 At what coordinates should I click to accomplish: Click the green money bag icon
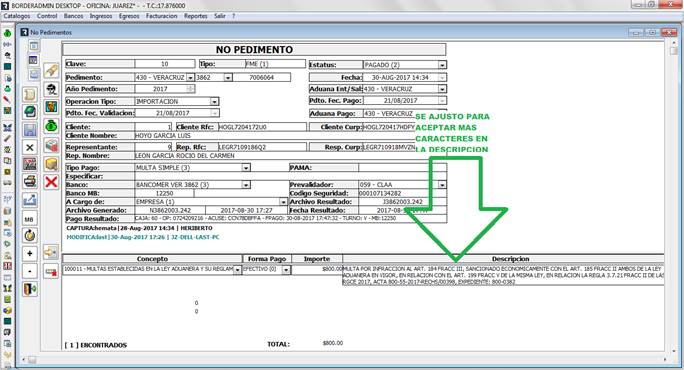[x=51, y=126]
